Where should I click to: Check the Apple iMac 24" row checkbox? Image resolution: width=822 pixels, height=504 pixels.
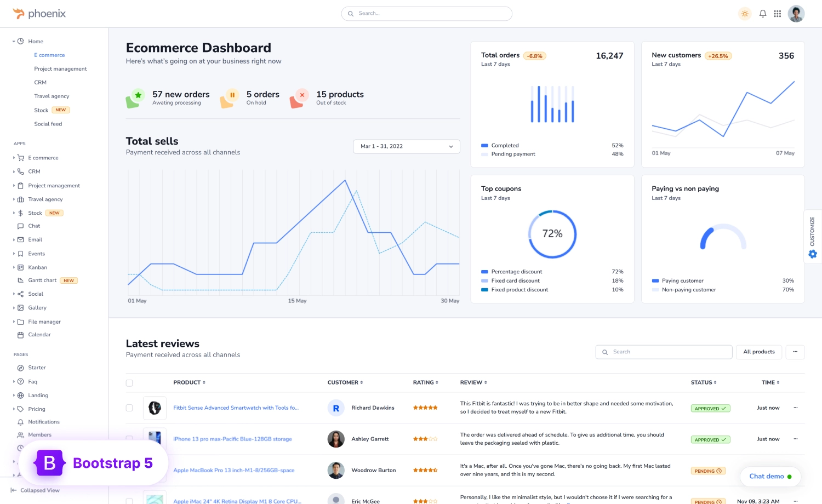point(129,501)
